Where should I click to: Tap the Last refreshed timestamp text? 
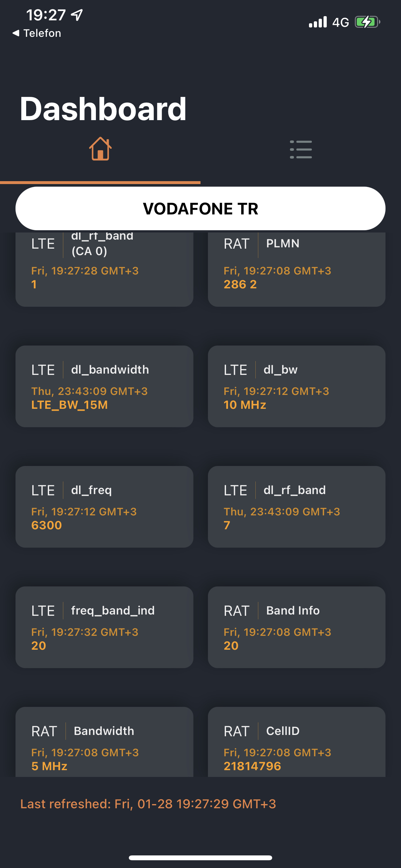point(148,804)
